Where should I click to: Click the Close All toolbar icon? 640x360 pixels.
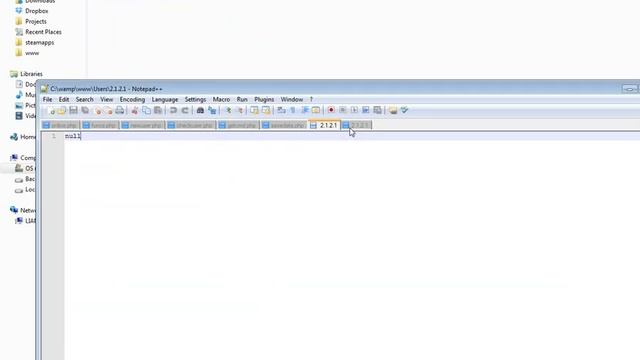coord(108,110)
